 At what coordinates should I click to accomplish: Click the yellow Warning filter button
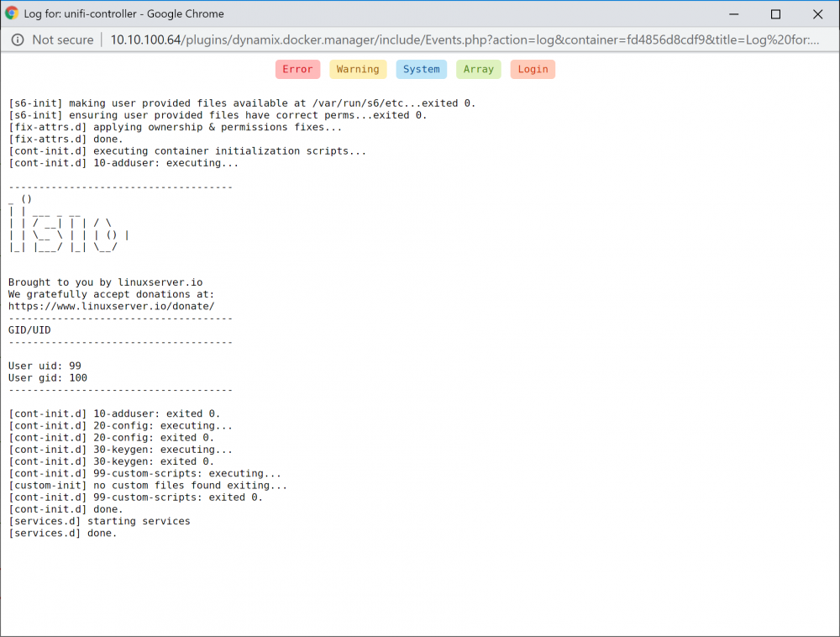358,69
